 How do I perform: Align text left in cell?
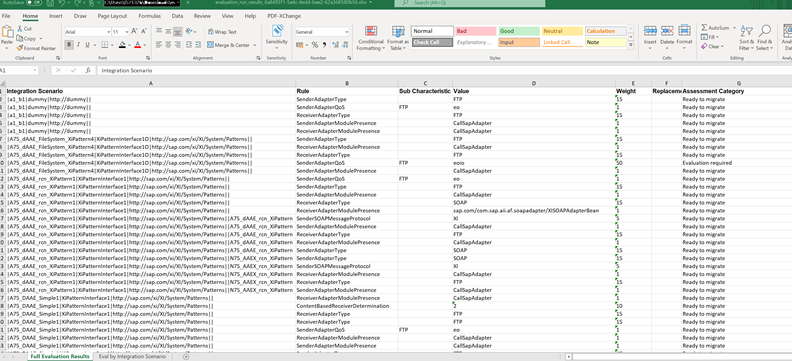[x=159, y=44]
